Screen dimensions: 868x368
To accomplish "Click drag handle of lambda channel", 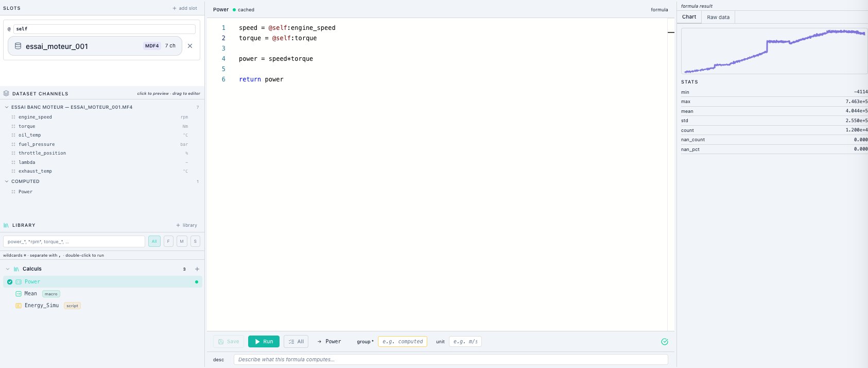I will coord(13,162).
